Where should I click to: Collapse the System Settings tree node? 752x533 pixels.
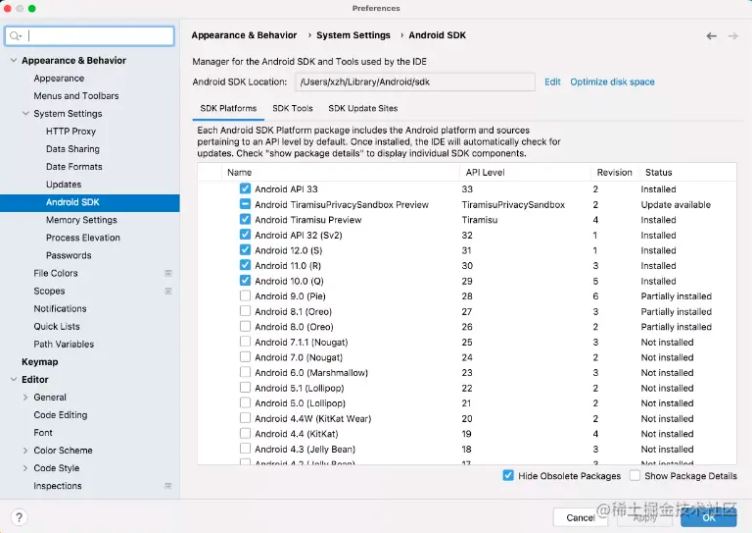pos(25,114)
